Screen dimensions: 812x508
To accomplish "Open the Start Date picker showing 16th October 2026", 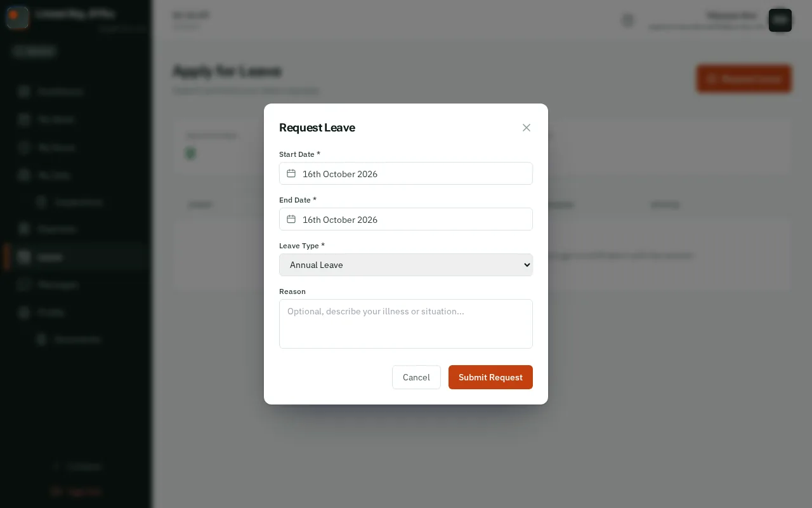I will tap(406, 173).
